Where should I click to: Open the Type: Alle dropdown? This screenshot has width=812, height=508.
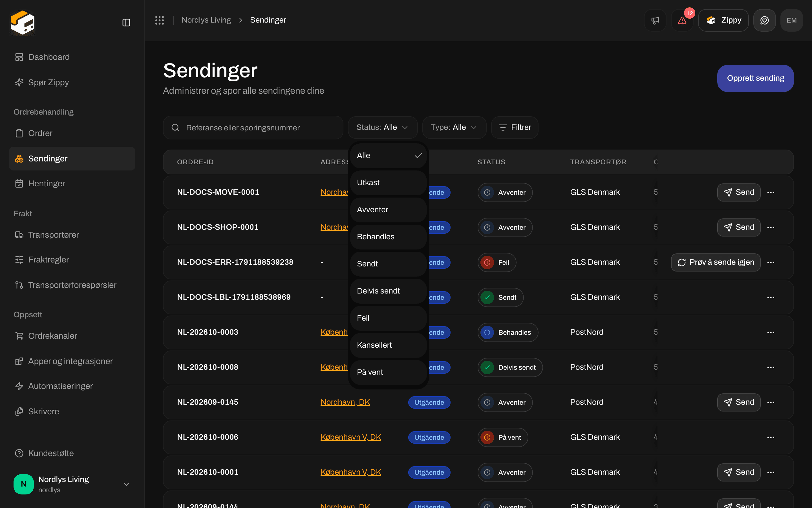point(454,127)
